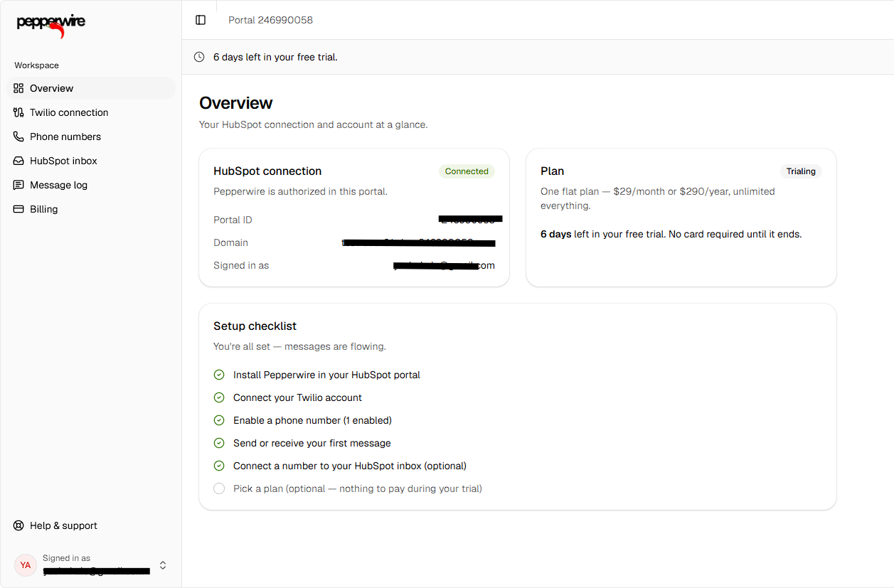Click the clock icon in the trial banner

(x=199, y=57)
